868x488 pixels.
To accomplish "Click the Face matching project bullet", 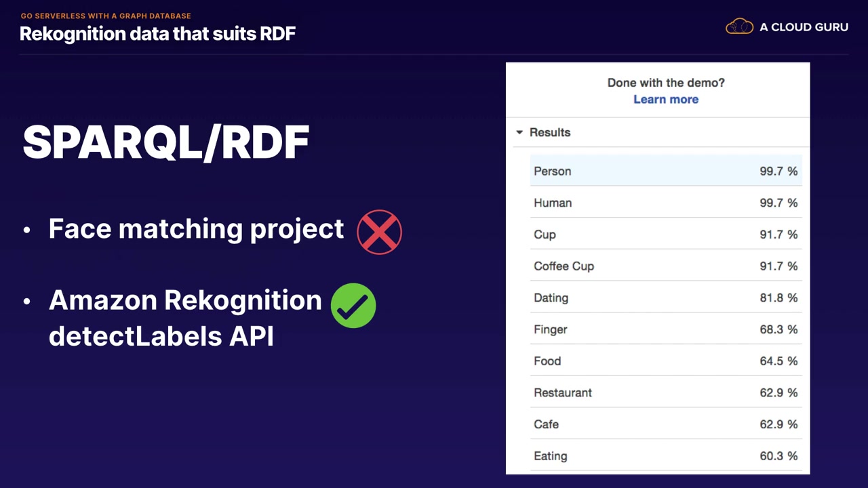I will click(x=196, y=229).
